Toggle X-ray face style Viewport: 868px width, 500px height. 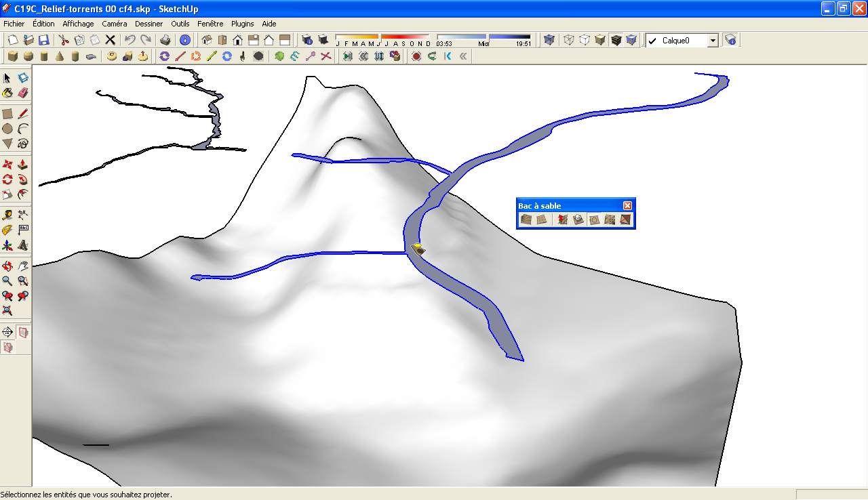549,40
